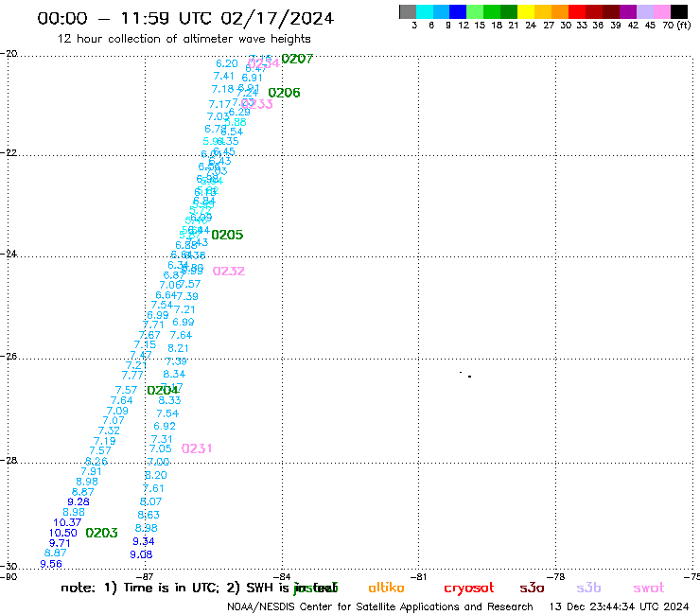Click the wave height value 9.71
Viewport: 700px width, 615px height.
(x=60, y=543)
